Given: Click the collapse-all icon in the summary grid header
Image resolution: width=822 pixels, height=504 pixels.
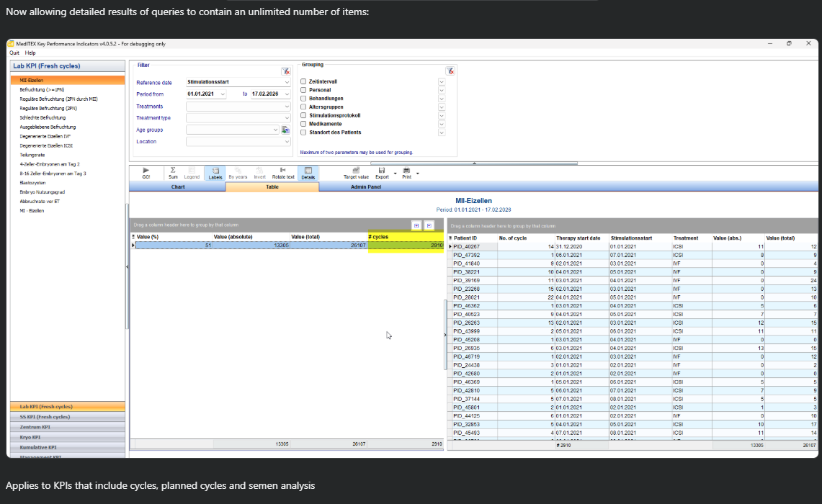Looking at the screenshot, I should pyautogui.click(x=429, y=225).
